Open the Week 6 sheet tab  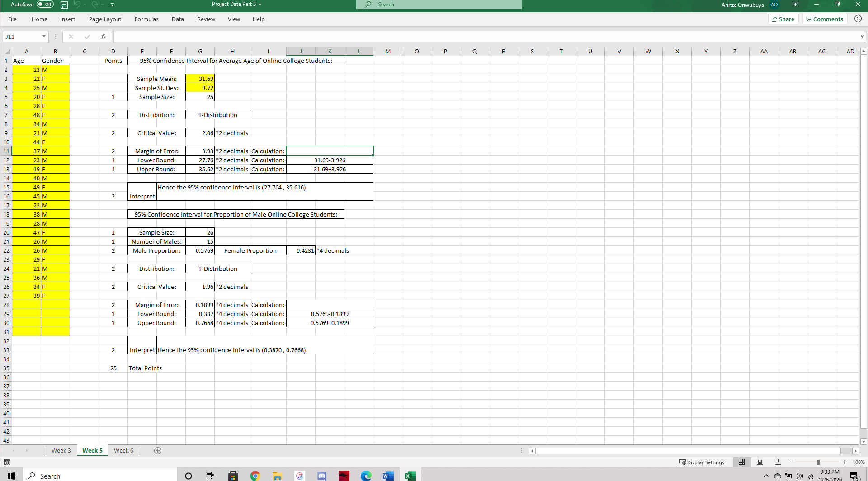[123, 450]
